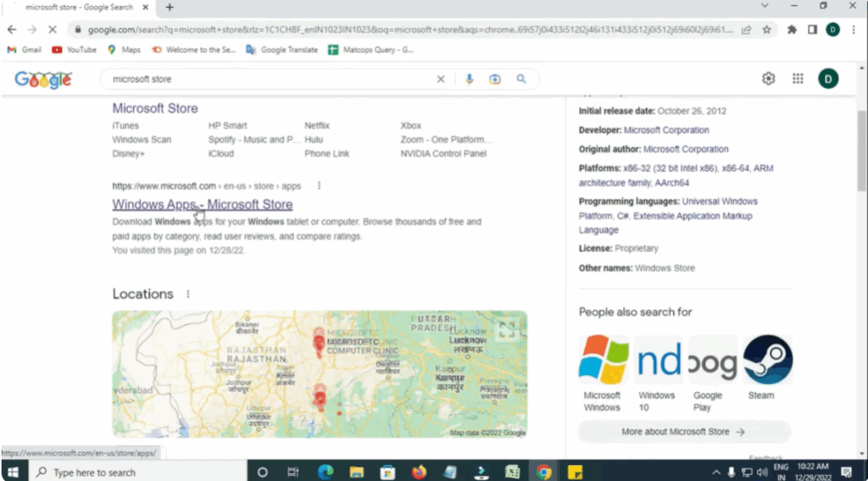Launch Microsoft Edge from the taskbar
868x481 pixels.
click(x=325, y=473)
